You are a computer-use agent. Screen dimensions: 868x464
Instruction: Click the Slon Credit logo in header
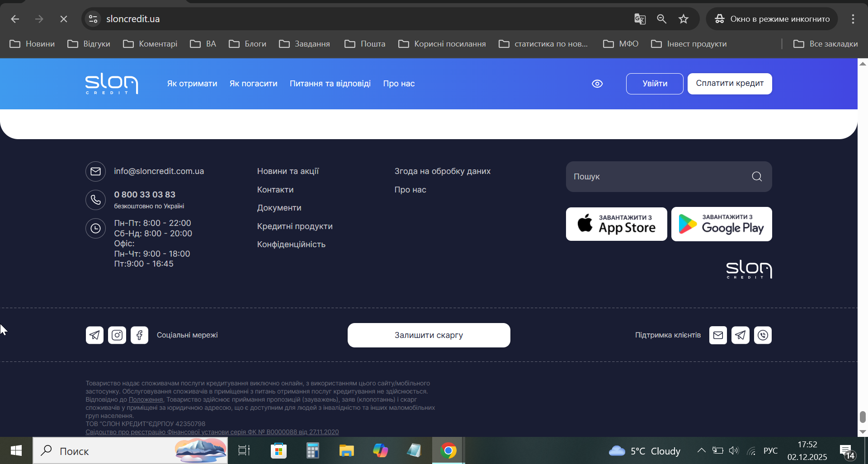(x=112, y=84)
